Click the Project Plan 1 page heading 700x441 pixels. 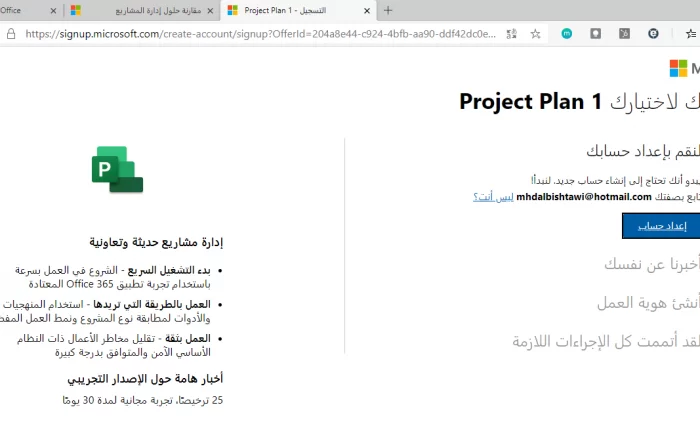530,102
